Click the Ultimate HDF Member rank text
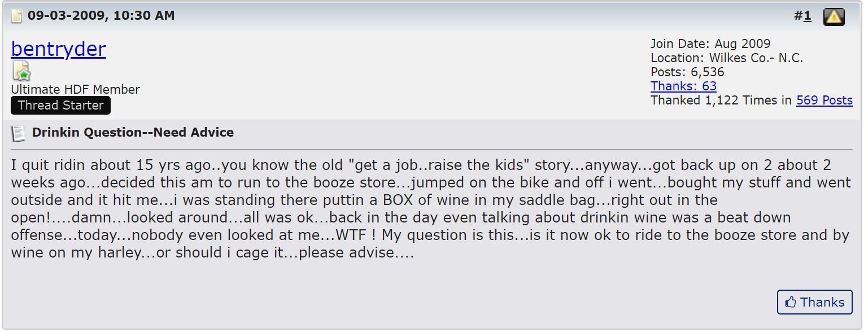 pyautogui.click(x=75, y=90)
